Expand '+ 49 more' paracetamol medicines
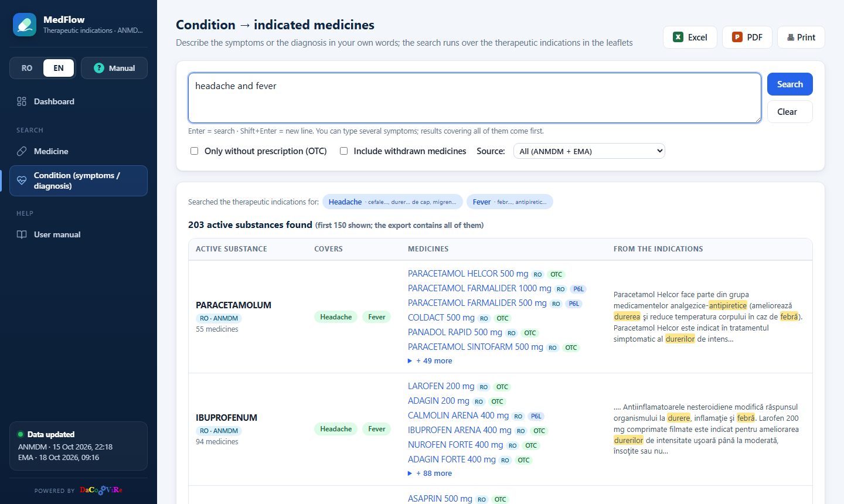The width and height of the screenshot is (844, 504). tap(430, 361)
